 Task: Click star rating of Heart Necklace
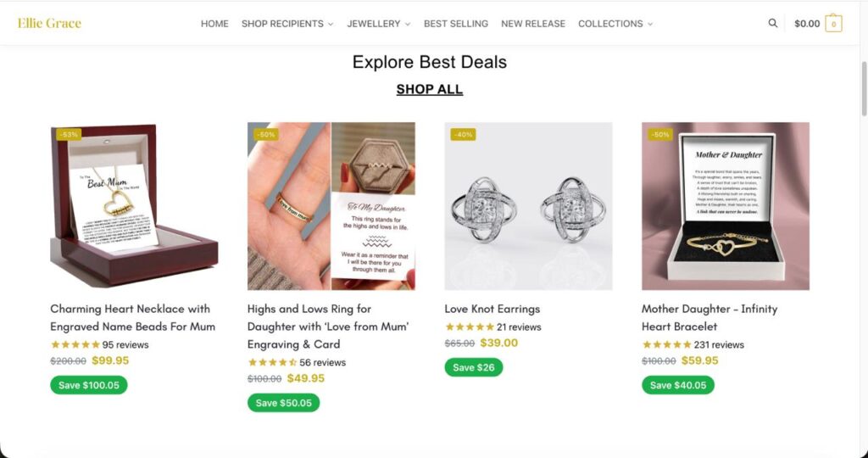pyautogui.click(x=75, y=344)
